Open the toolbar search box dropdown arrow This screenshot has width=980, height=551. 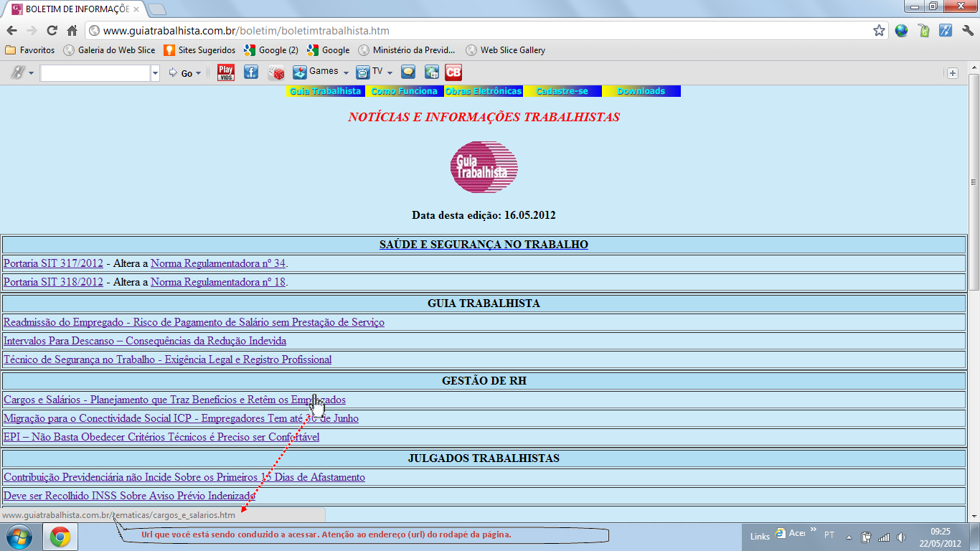pyautogui.click(x=155, y=73)
